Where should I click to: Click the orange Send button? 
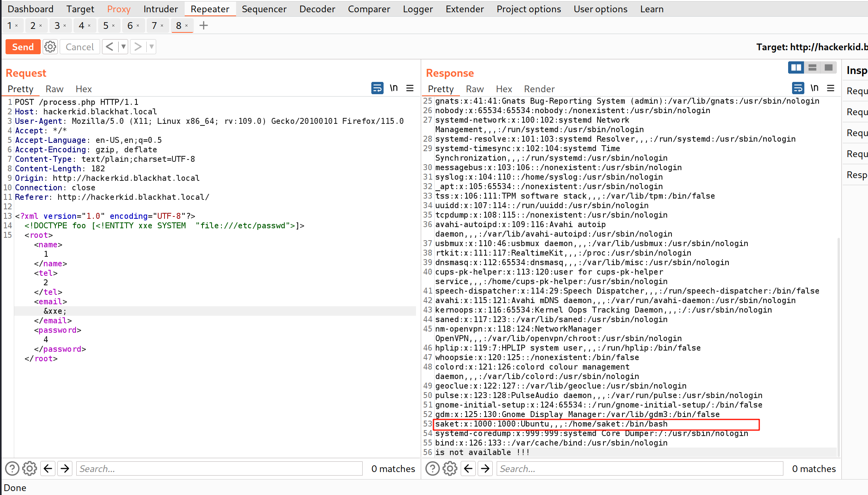(23, 47)
